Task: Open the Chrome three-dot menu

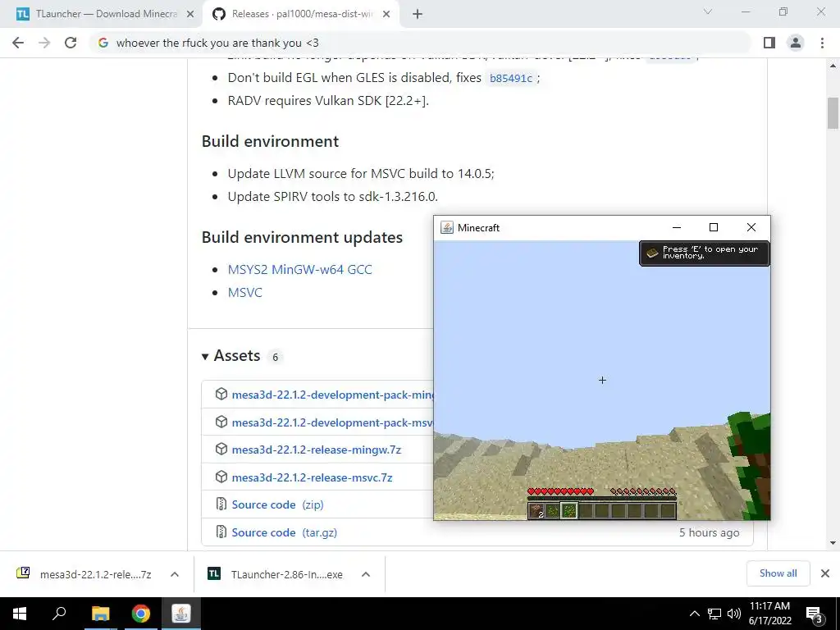Action: (x=822, y=43)
